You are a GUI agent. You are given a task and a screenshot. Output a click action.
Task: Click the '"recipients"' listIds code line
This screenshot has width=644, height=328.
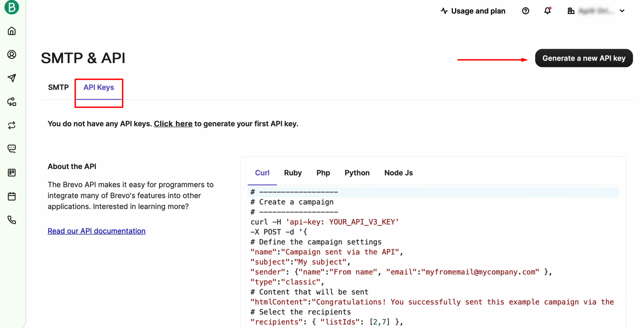pos(327,322)
